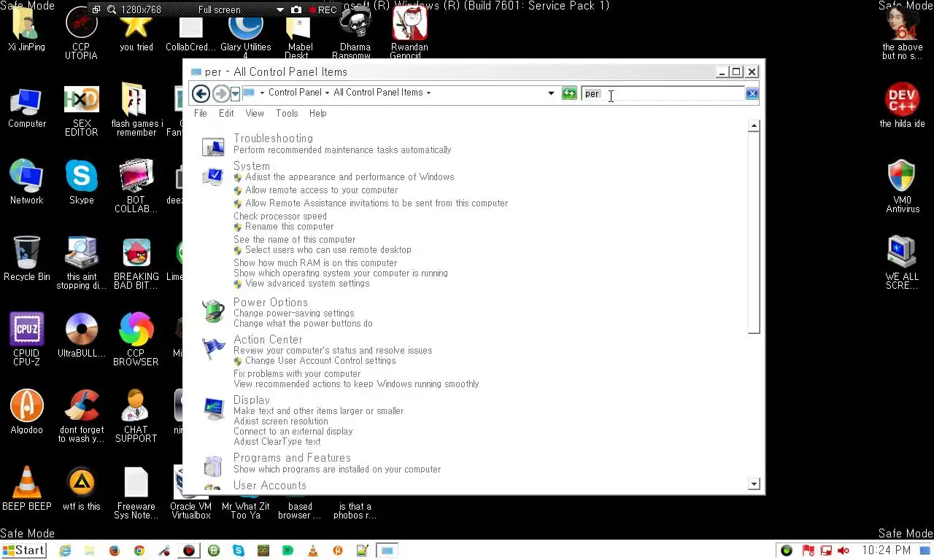Image resolution: width=934 pixels, height=560 pixels.
Task: Open the Help menu
Action: 317,113
